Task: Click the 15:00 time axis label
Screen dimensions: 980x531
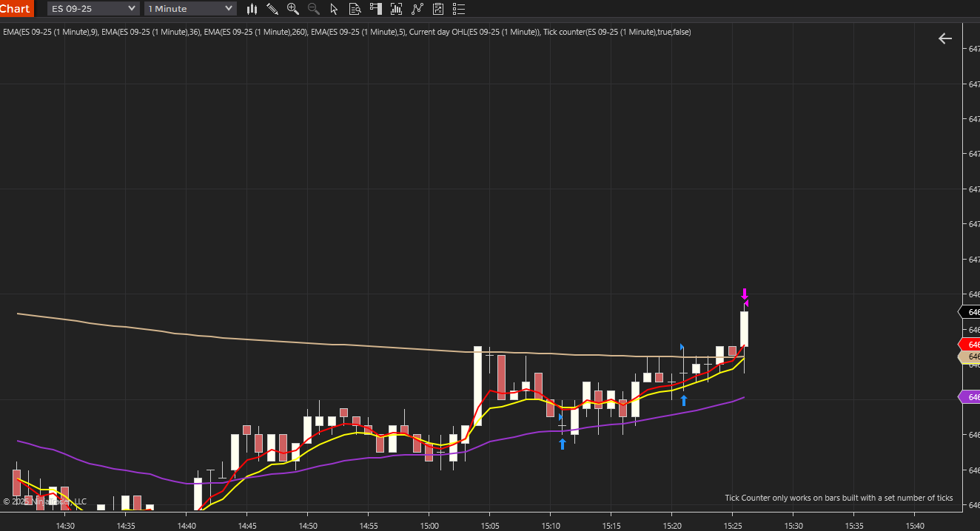Action: coord(429,526)
